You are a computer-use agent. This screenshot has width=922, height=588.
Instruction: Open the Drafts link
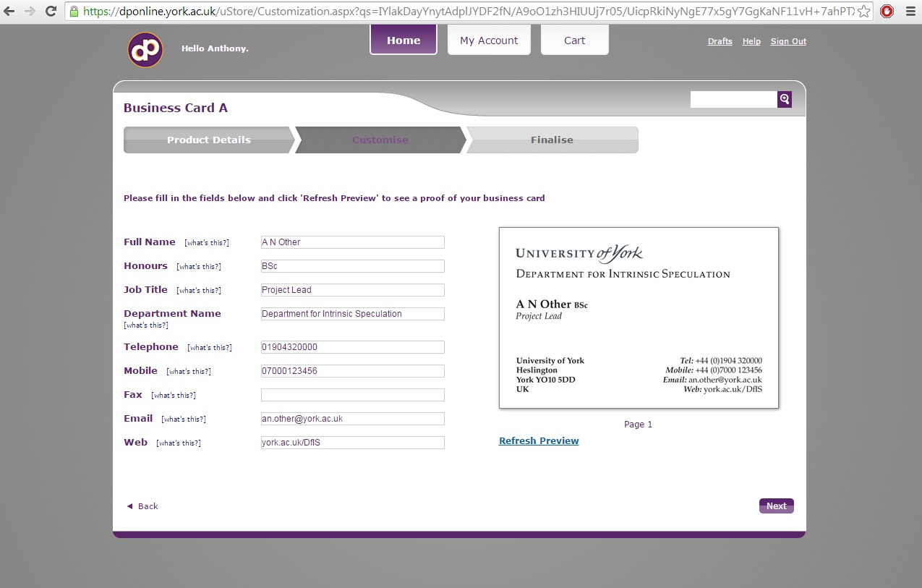(720, 41)
